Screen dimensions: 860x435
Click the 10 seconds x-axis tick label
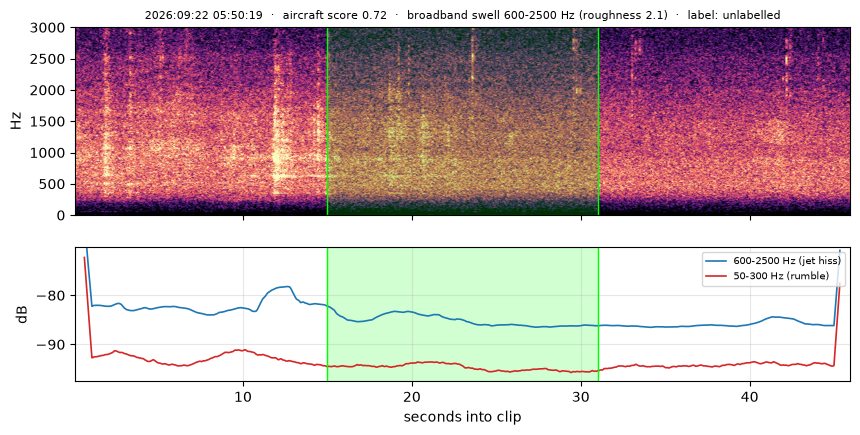243,397
